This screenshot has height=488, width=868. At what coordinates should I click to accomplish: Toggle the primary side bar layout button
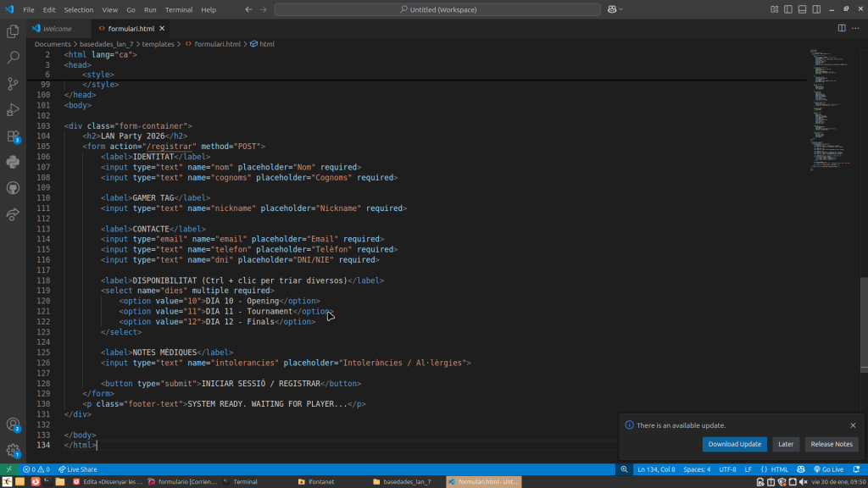click(x=788, y=9)
